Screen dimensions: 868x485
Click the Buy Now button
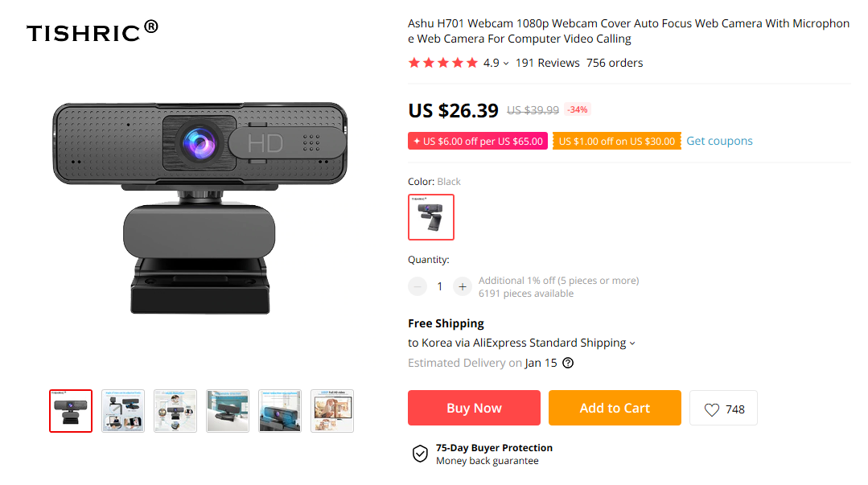[x=474, y=408]
